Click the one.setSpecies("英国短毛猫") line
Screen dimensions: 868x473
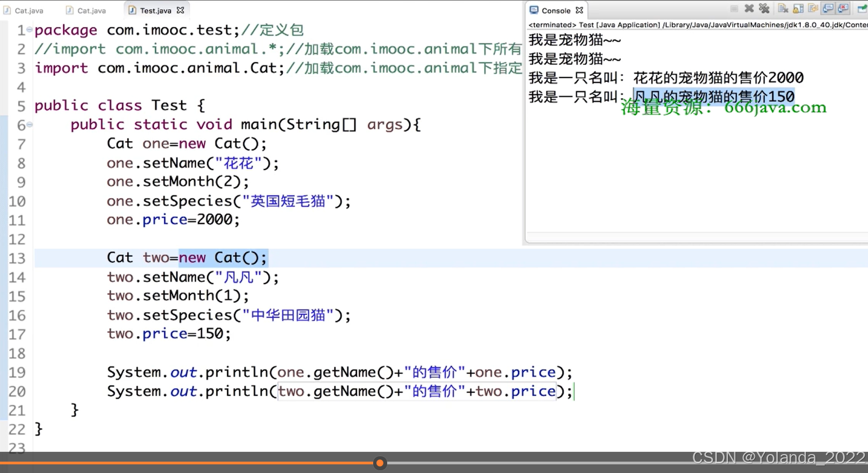(x=229, y=201)
